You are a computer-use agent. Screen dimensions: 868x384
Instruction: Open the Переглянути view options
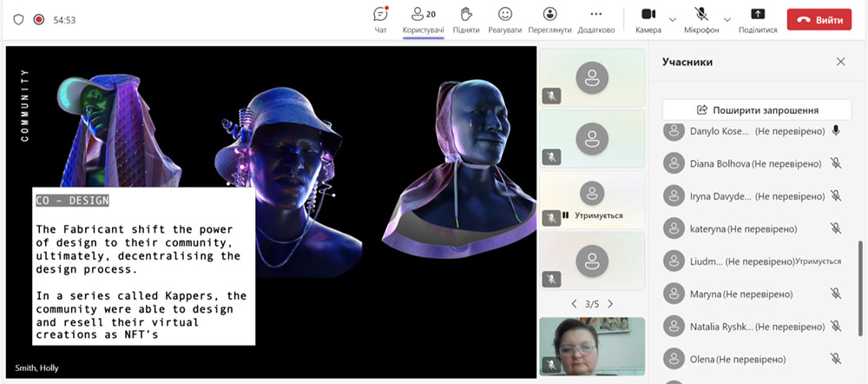(549, 20)
